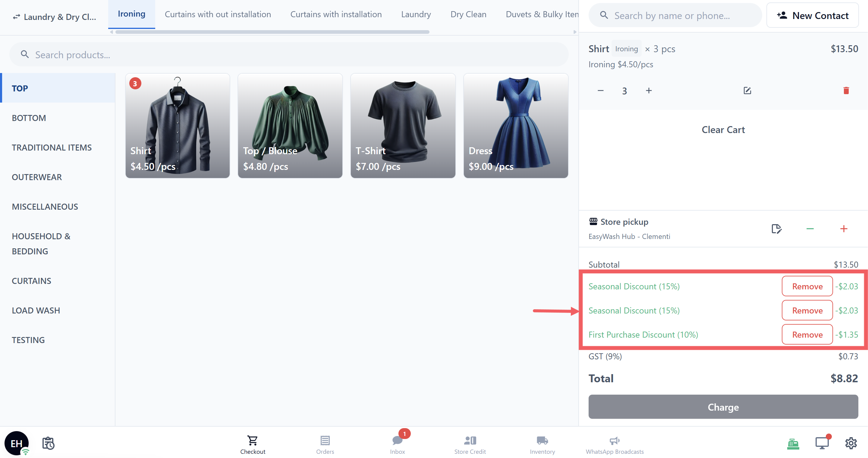This screenshot has width=868, height=458.
Task: Select the CURTAINS category
Action: (x=58, y=281)
